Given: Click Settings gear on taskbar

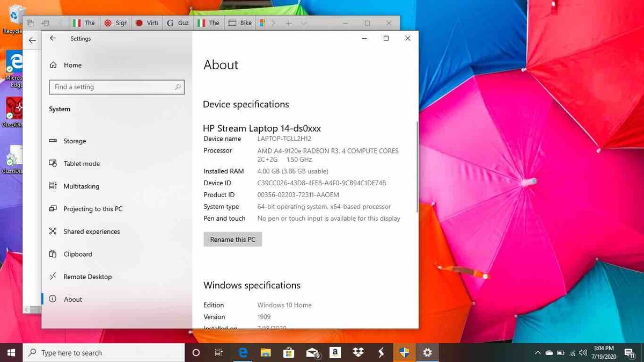Looking at the screenshot, I should [427, 353].
